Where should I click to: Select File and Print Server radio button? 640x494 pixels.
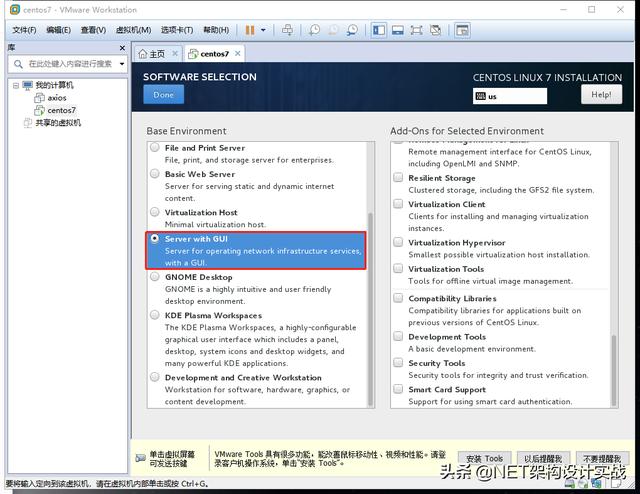155,147
